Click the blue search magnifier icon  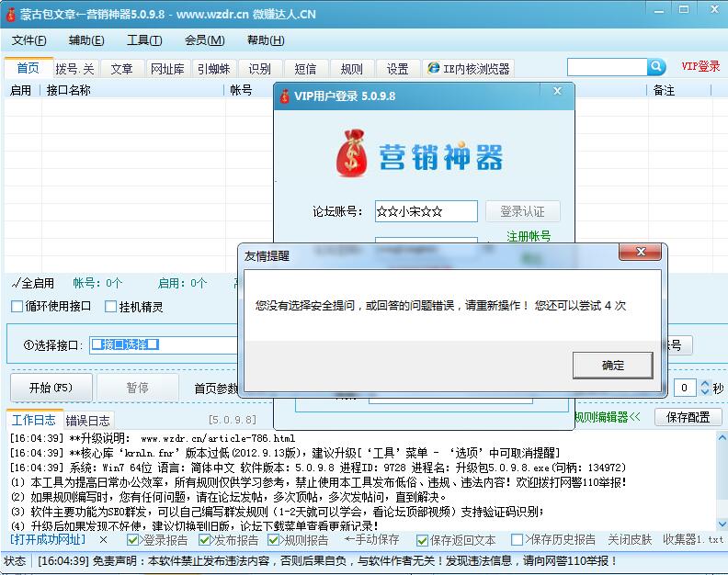656,67
